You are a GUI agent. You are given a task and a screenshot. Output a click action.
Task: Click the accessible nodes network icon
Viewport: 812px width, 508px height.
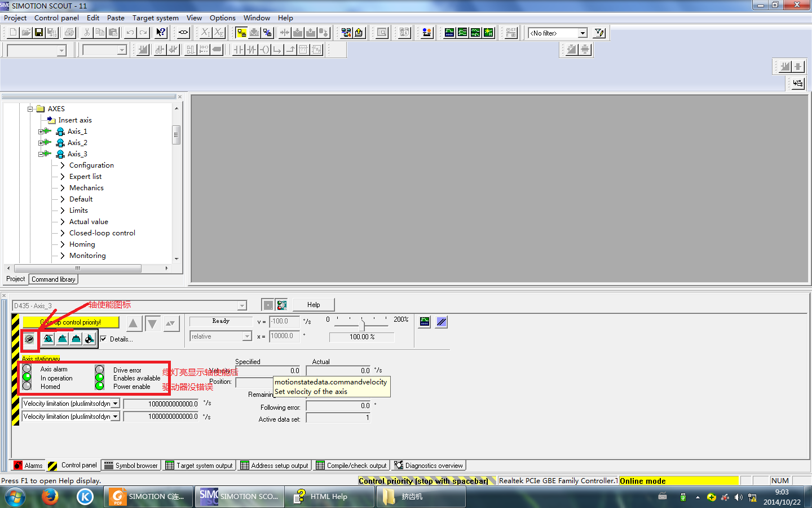[346, 33]
